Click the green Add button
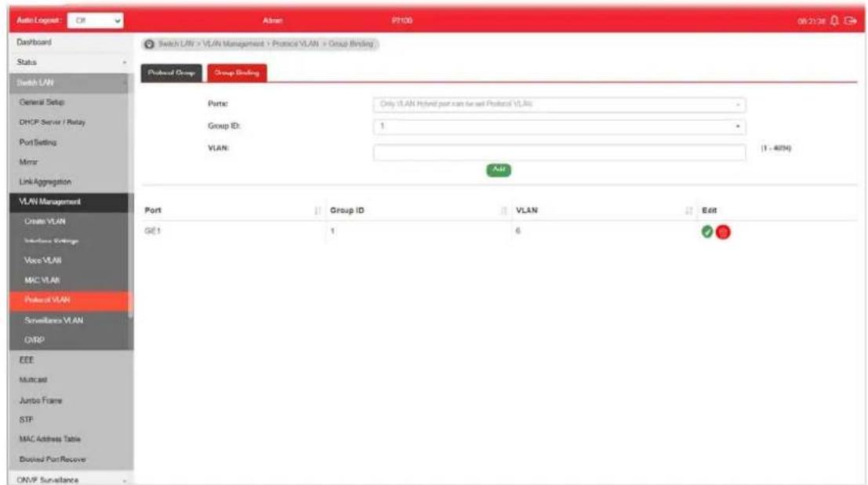The height and width of the screenshot is (485, 868). (x=499, y=170)
